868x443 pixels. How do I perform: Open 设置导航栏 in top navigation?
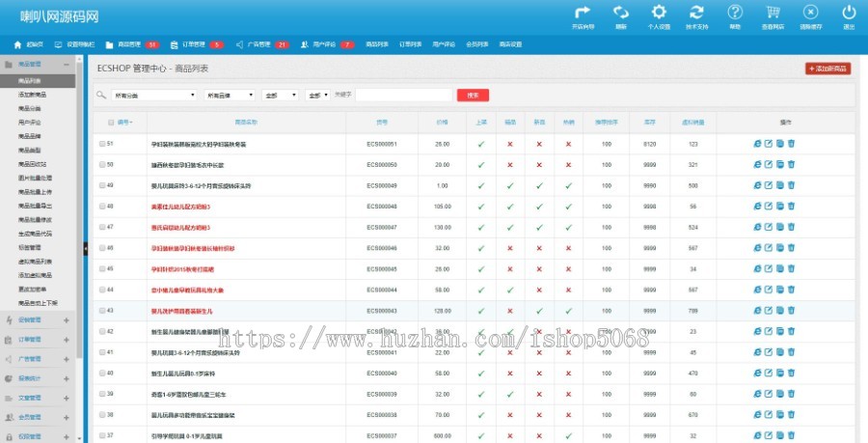74,44
